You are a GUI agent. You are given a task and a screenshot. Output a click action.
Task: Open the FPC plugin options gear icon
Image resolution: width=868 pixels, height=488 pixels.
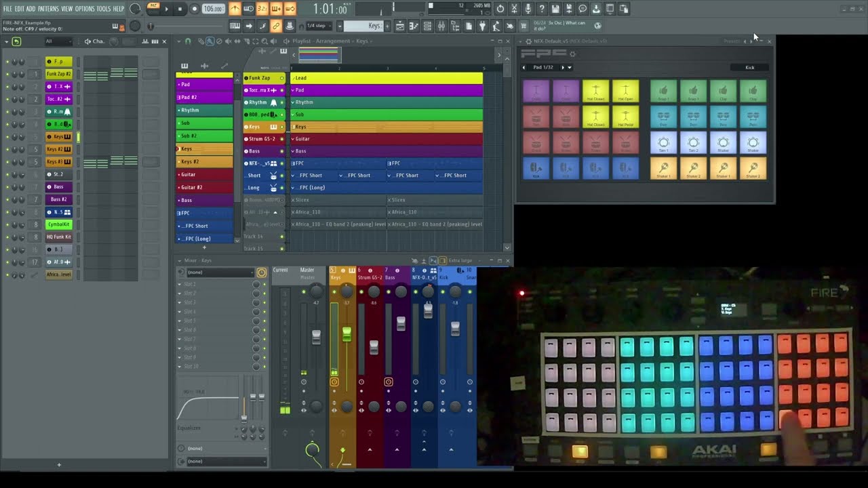pos(573,54)
